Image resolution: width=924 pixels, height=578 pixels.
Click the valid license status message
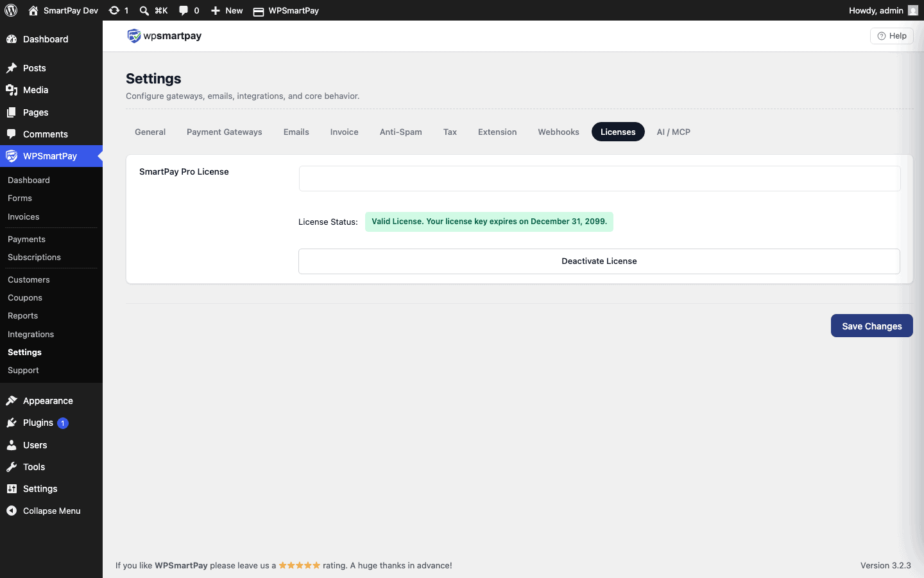489,222
